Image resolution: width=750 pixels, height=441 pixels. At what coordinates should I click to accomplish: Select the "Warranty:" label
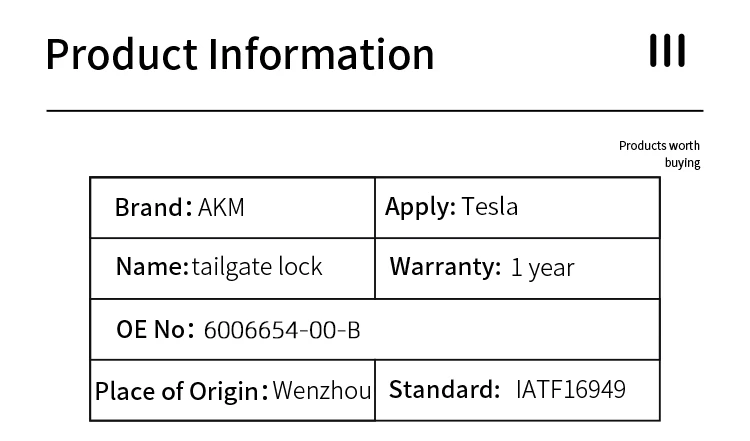pos(444,268)
